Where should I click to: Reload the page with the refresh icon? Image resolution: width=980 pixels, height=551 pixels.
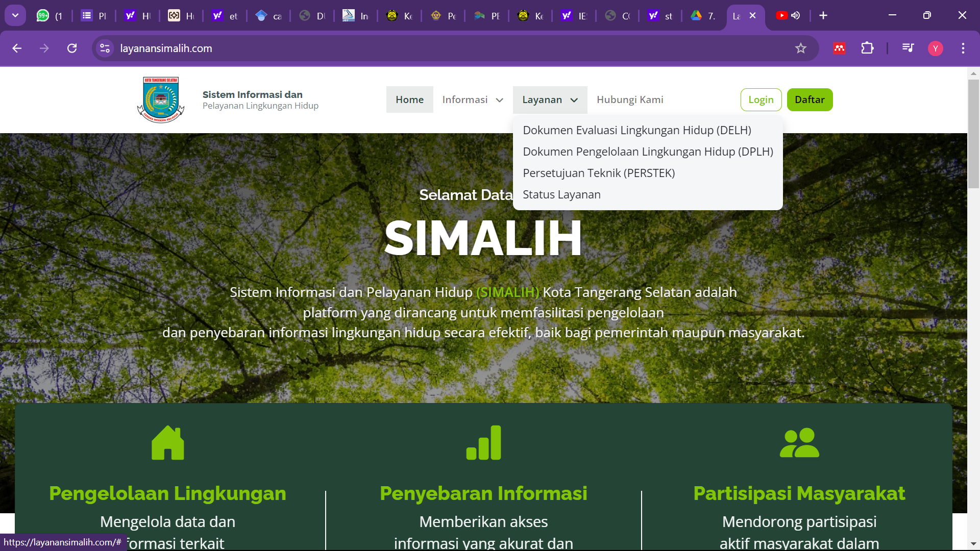[x=72, y=48]
